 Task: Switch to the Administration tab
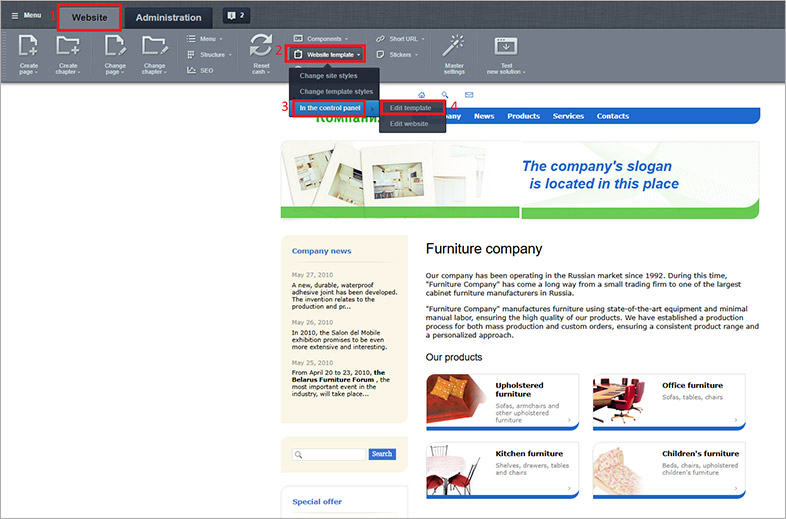(x=168, y=17)
